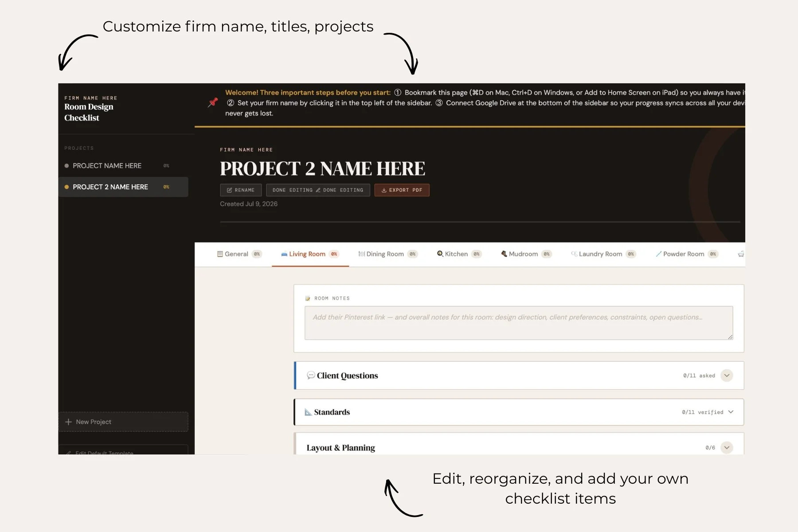Switch to the Powder Room tab
The width and height of the screenshot is (798, 532).
pos(687,254)
